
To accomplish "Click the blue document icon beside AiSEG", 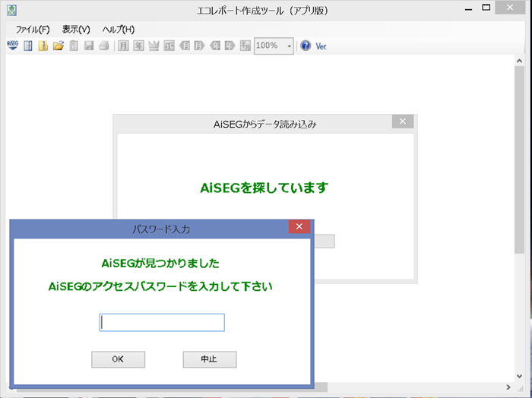I will click(28, 46).
